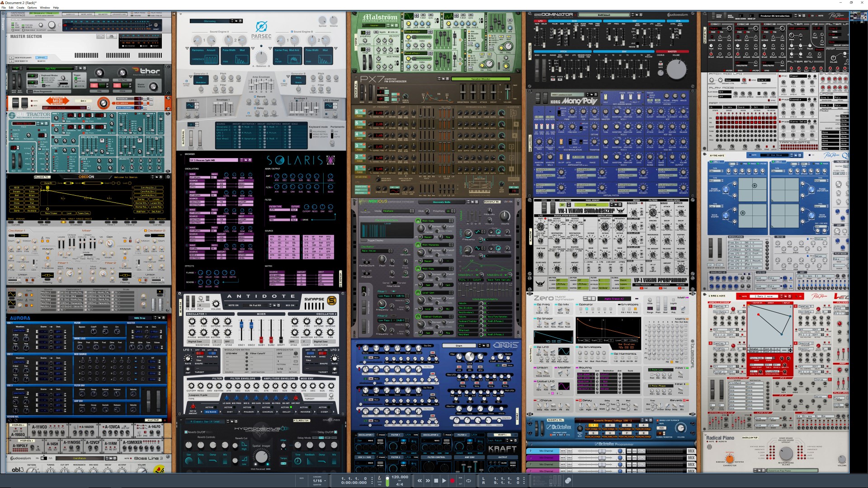Screen dimensions: 868x488
Task: Click Hydronexius reverb Decay icon
Action: (200, 461)
